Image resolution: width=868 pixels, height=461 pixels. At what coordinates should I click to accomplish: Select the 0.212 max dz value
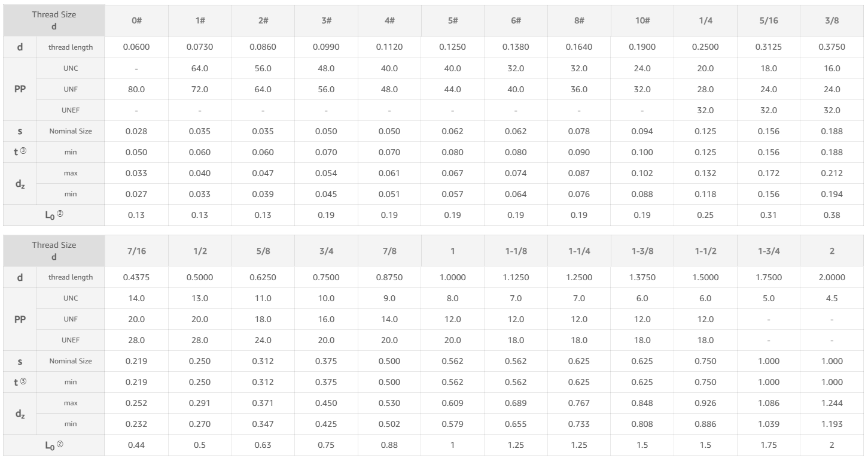(x=832, y=173)
